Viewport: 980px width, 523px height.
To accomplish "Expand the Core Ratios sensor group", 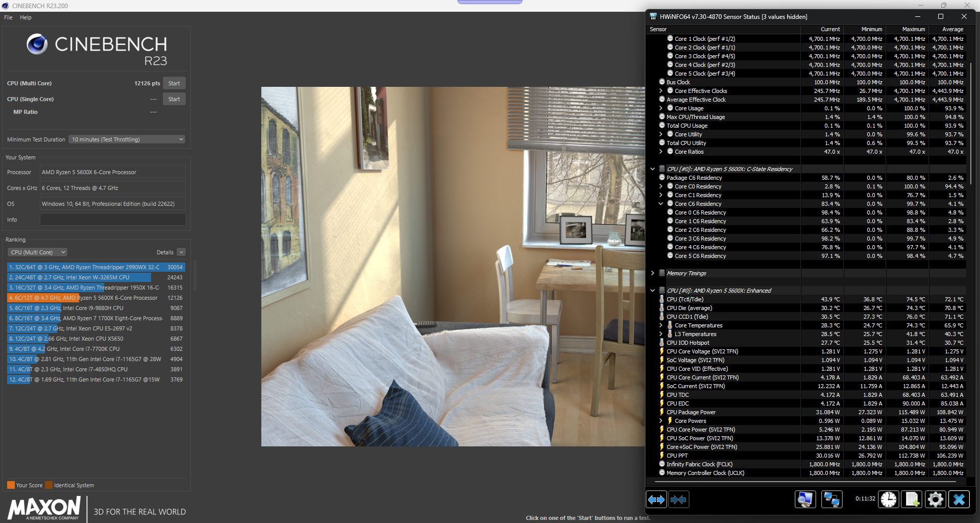I will [x=661, y=152].
